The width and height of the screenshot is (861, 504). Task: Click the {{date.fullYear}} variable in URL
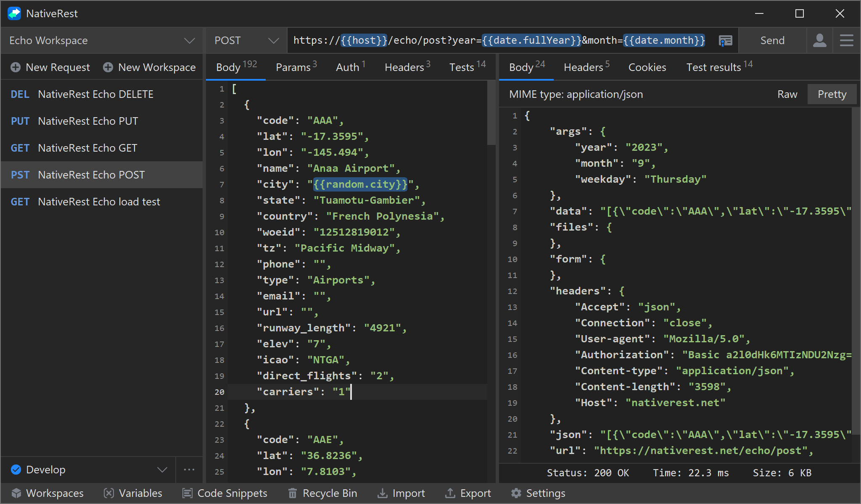531,40
